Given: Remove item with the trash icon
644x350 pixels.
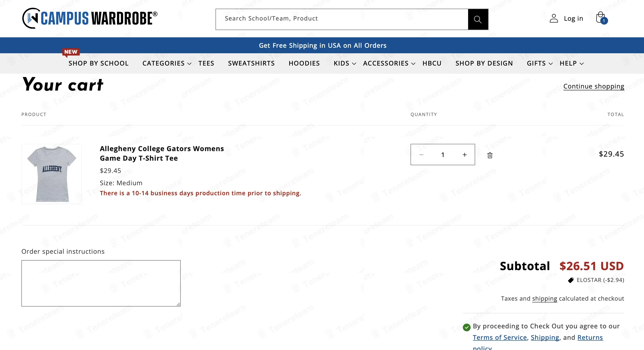Looking at the screenshot, I should tap(490, 155).
